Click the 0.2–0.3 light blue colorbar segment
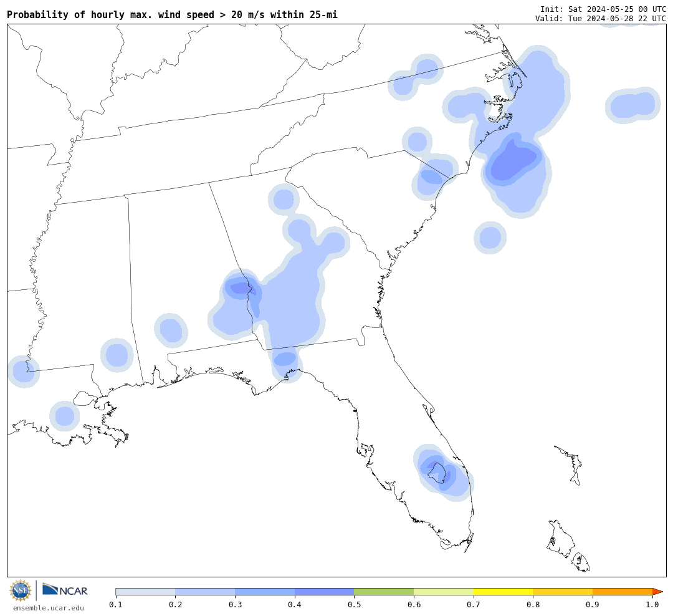 (205, 592)
